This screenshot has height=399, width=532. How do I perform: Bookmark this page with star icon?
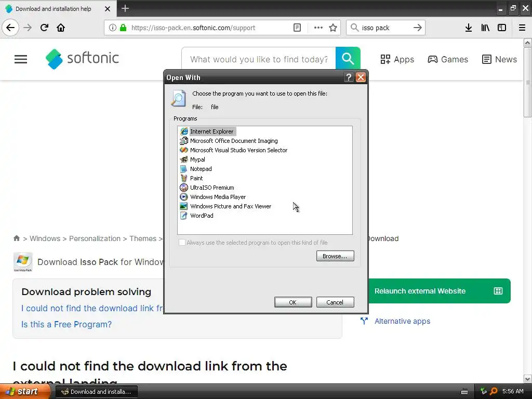[x=333, y=28]
